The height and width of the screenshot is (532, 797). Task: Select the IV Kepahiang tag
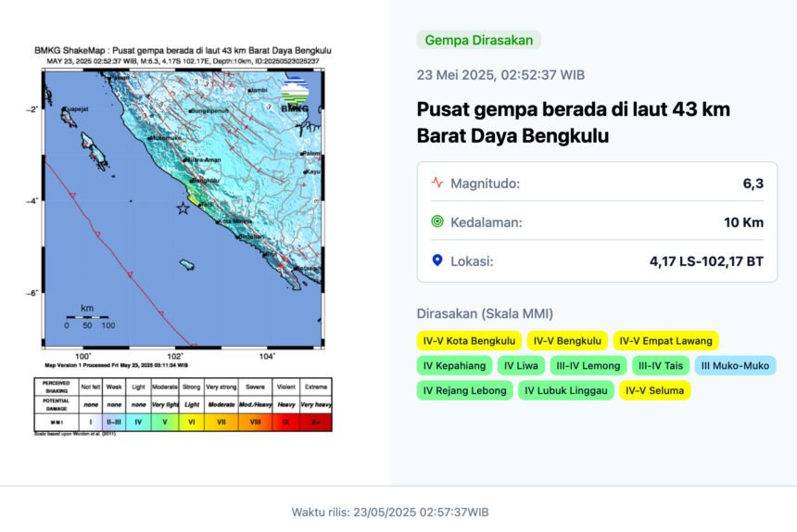454,366
